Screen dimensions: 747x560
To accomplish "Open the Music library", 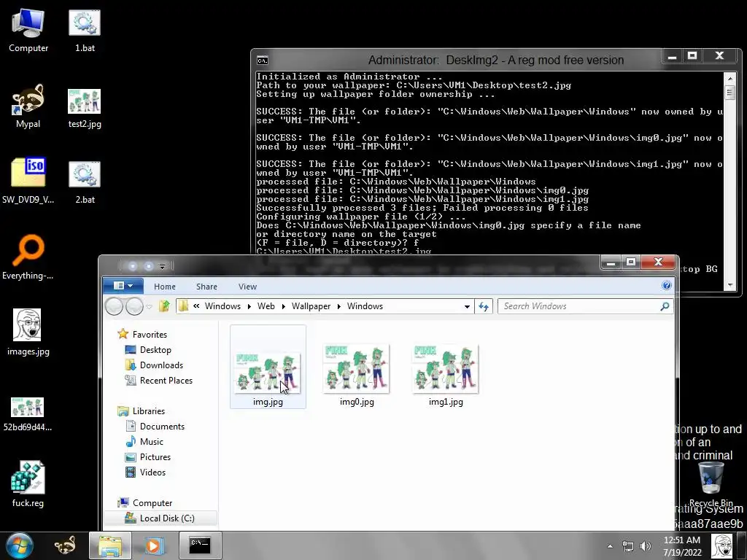I will pos(152,441).
